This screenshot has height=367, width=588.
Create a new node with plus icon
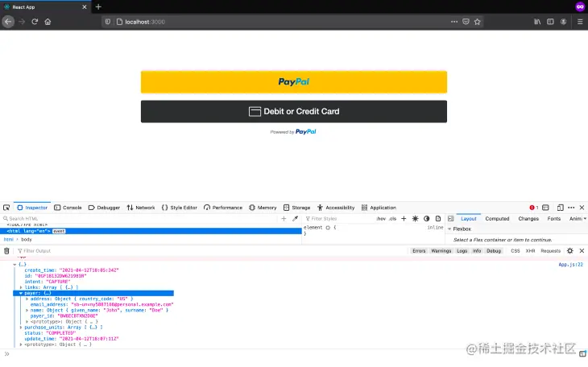click(x=284, y=219)
